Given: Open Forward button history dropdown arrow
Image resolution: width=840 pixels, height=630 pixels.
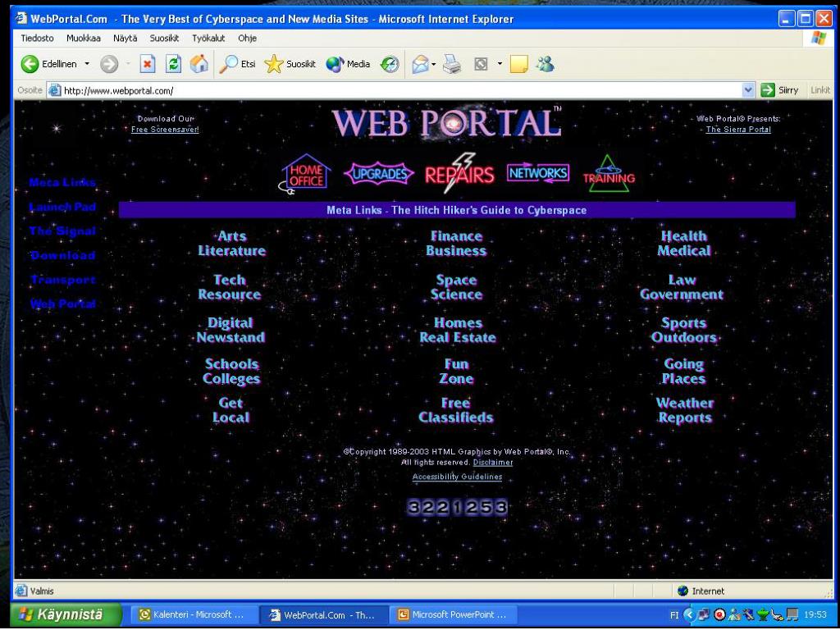Looking at the screenshot, I should [x=128, y=64].
